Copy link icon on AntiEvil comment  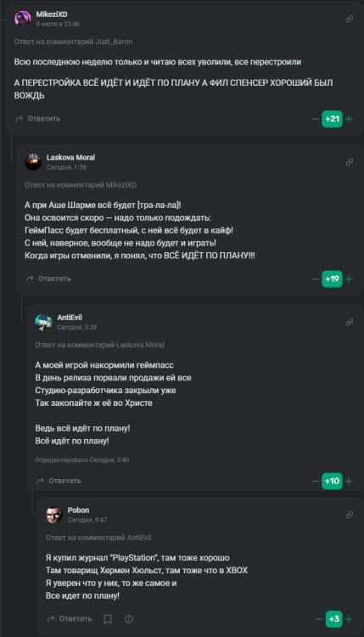pyautogui.click(x=349, y=322)
